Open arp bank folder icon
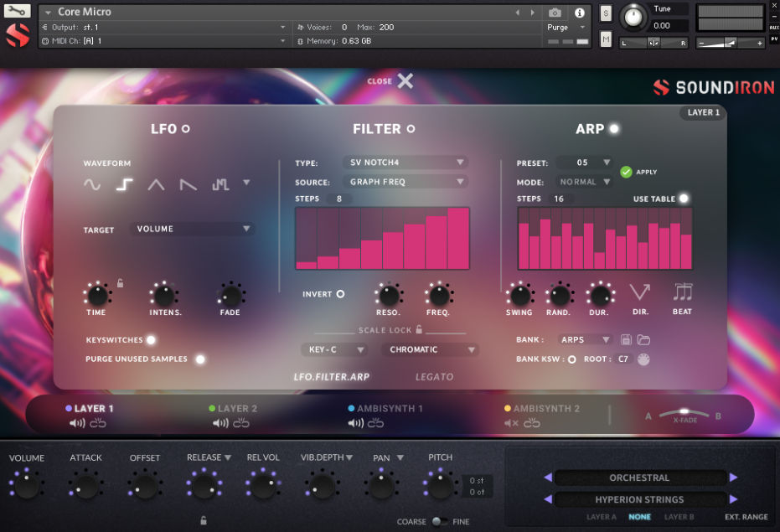Image resolution: width=780 pixels, height=532 pixels. point(643,339)
